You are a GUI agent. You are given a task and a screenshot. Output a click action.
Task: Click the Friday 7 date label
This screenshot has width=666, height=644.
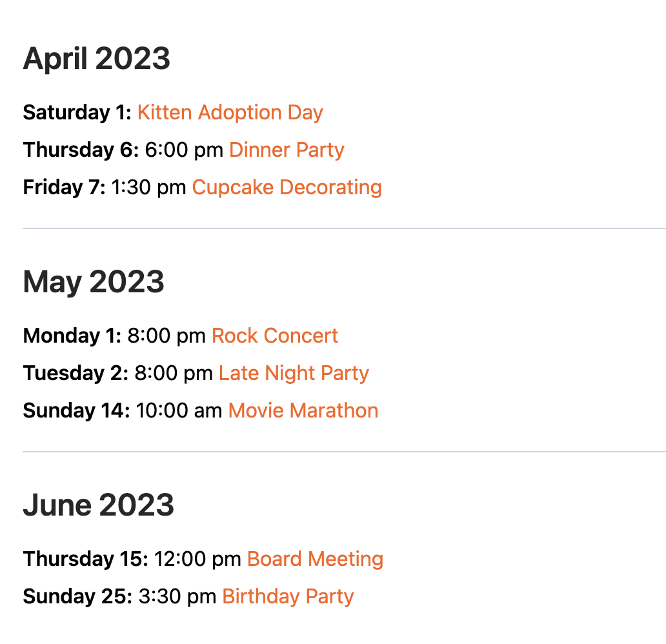[x=64, y=188]
